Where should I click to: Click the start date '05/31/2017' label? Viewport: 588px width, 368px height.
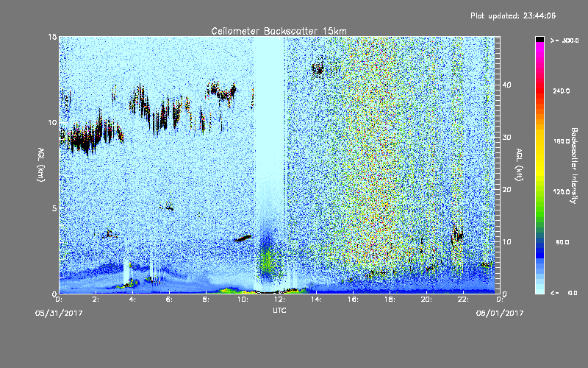click(x=59, y=314)
